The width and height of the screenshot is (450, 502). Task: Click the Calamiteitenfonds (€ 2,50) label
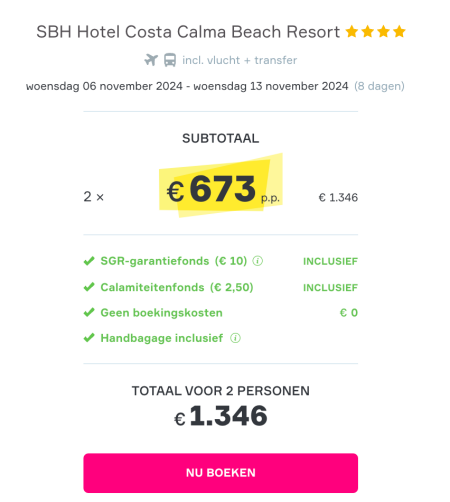pos(177,287)
